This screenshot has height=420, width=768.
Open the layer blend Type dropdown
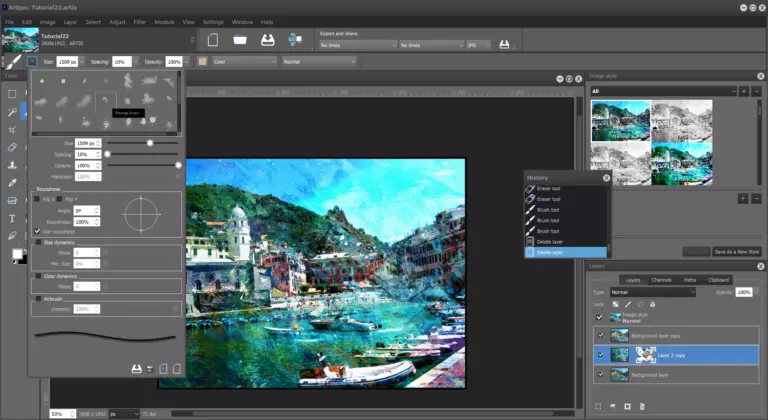pyautogui.click(x=653, y=292)
